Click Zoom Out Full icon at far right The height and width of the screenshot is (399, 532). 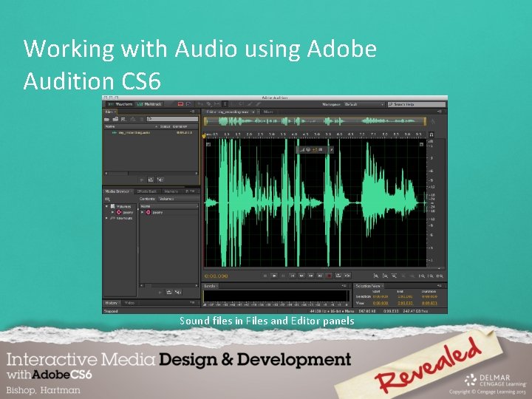(440, 276)
